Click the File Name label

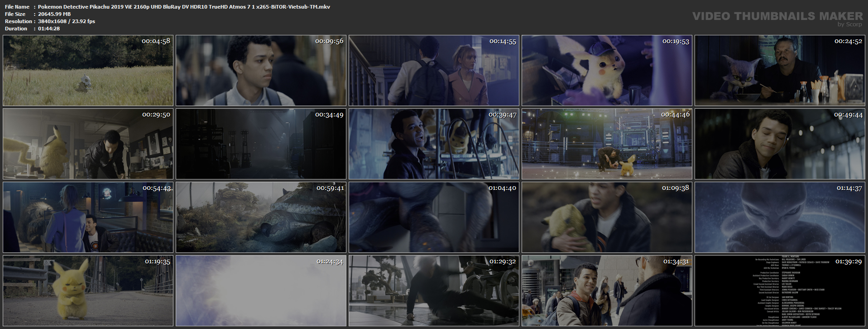[17, 7]
